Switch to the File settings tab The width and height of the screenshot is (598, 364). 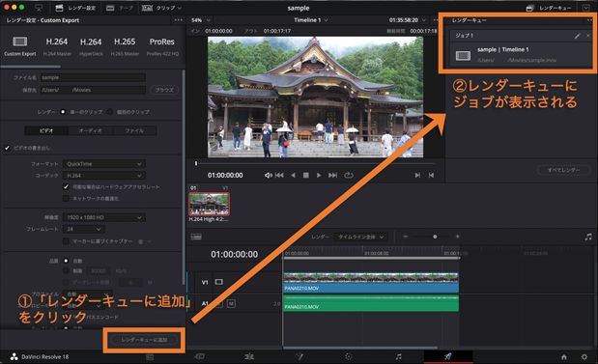coord(134,130)
